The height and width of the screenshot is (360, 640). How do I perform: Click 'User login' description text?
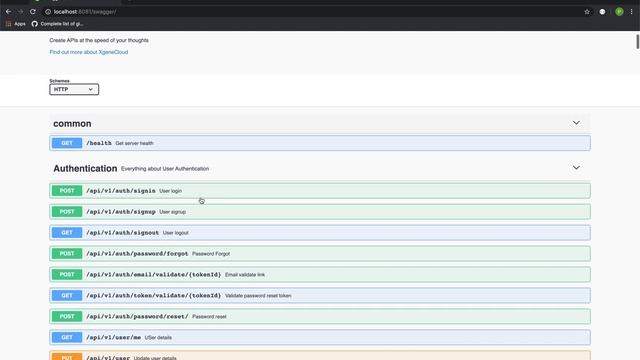[170, 191]
